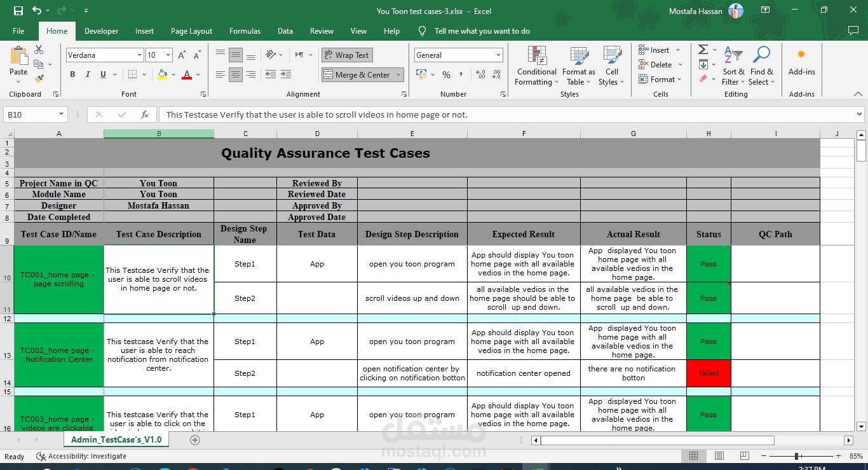Viewport: 868px width, 470px height.
Task: Add a new sheet with the plus icon
Action: pyautogui.click(x=195, y=439)
